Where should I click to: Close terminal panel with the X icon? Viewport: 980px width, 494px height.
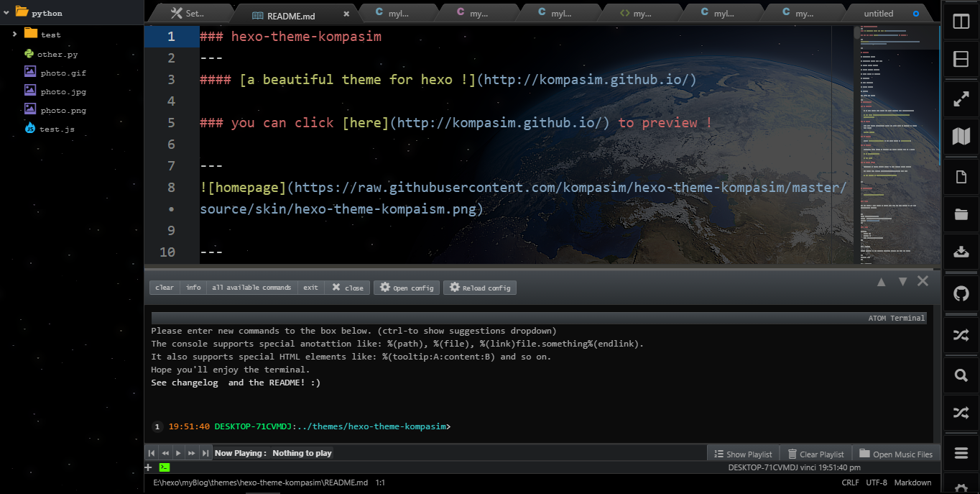(x=923, y=281)
